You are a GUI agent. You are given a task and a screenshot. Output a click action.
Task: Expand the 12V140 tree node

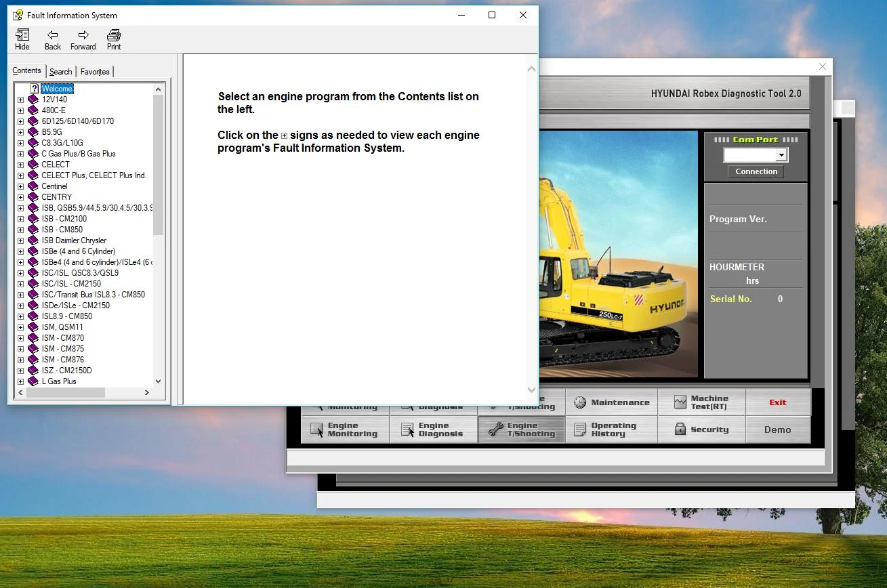20,100
